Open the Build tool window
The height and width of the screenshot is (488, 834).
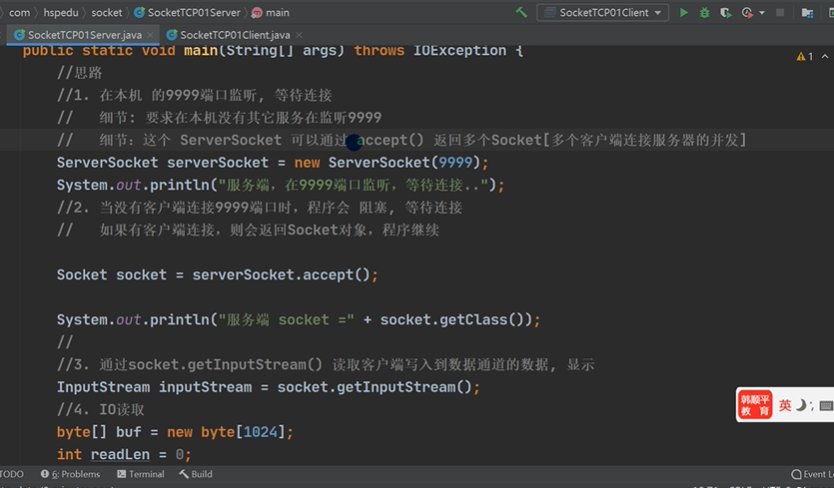[196, 474]
